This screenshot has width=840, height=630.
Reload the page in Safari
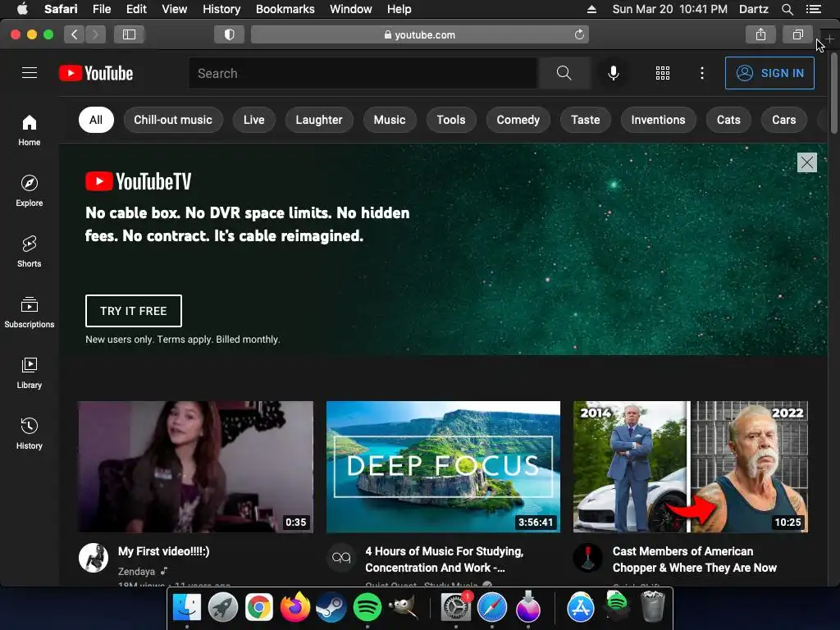[579, 34]
